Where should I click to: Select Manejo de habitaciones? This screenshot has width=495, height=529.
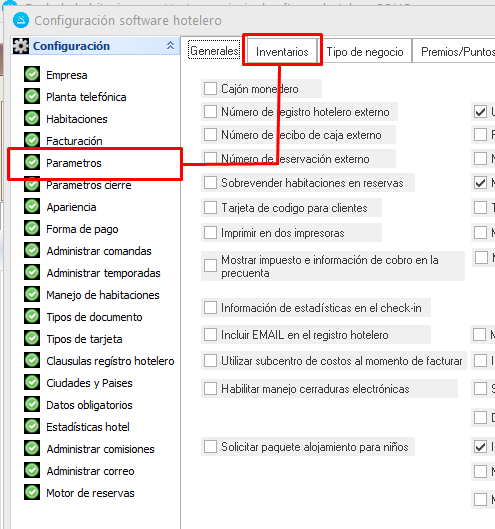tap(103, 295)
